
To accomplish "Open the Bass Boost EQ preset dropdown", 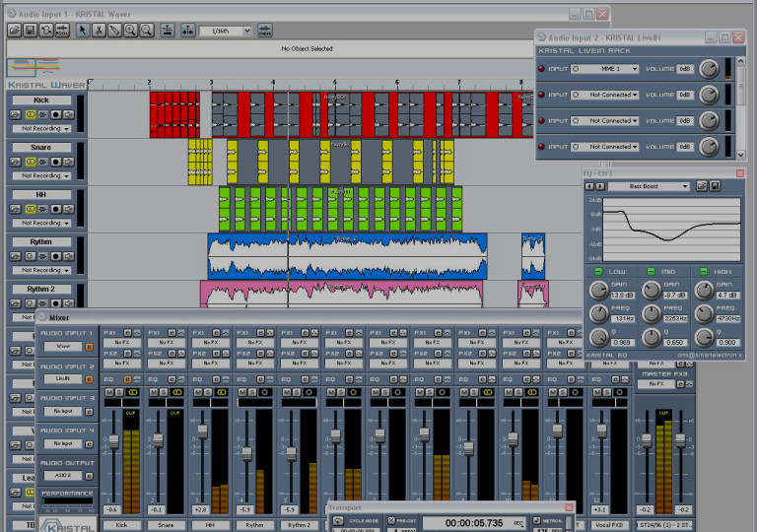I will [x=649, y=186].
